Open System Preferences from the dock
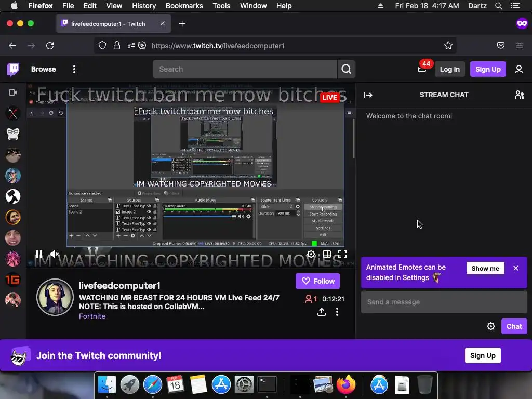532x399 pixels. pyautogui.click(x=244, y=384)
